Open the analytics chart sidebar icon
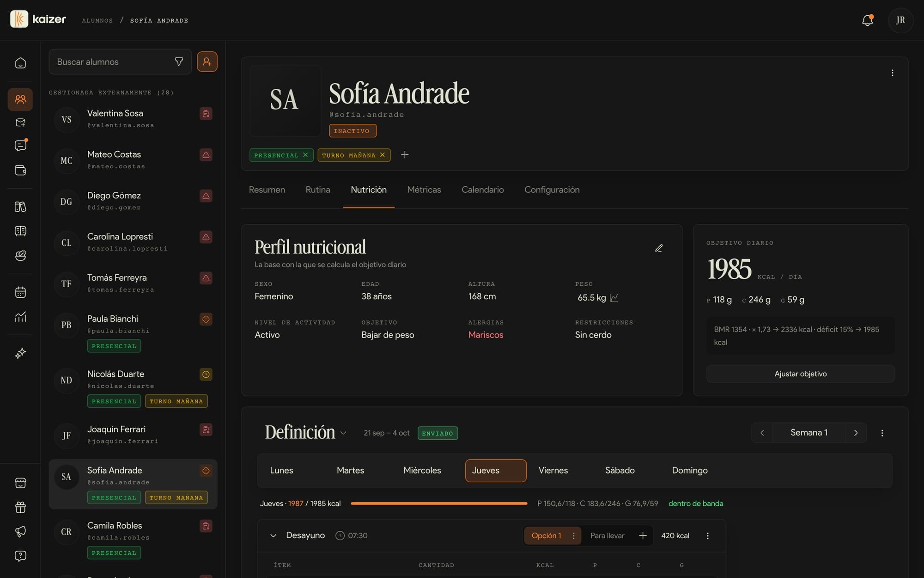 click(20, 317)
